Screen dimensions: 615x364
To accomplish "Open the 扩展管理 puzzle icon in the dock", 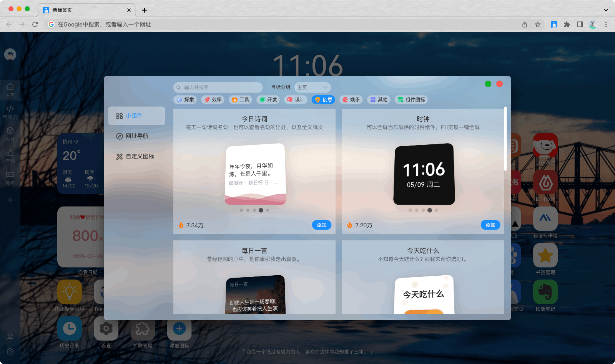I will tap(143, 328).
